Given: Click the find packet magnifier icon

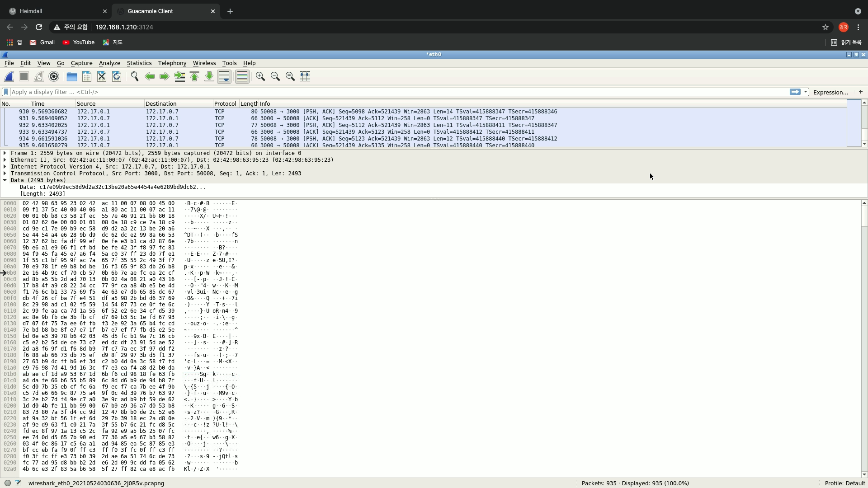Looking at the screenshot, I should click(x=134, y=76).
